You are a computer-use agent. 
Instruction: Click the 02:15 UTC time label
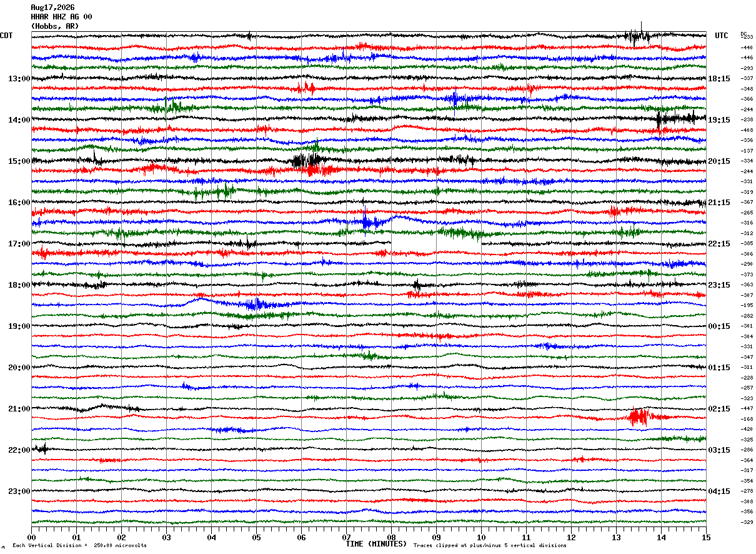click(x=719, y=409)
